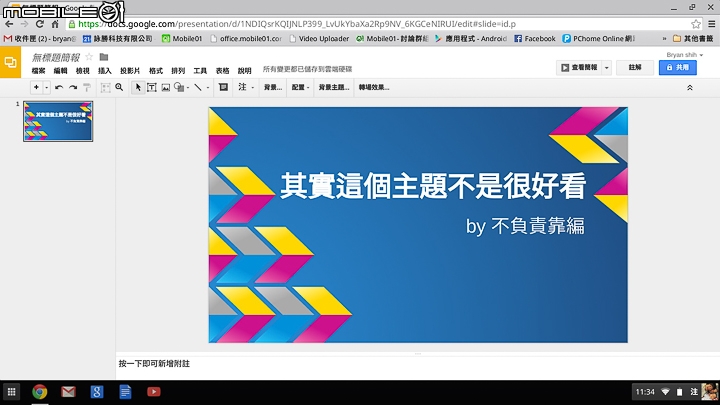Expand the shape tool dropdown arrow

188,87
